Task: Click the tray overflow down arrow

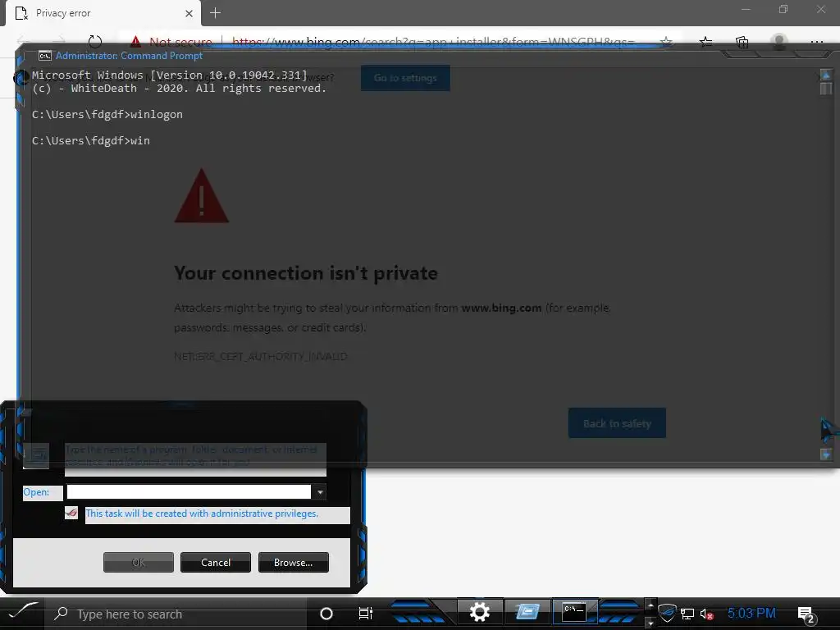Action: [x=651, y=623]
